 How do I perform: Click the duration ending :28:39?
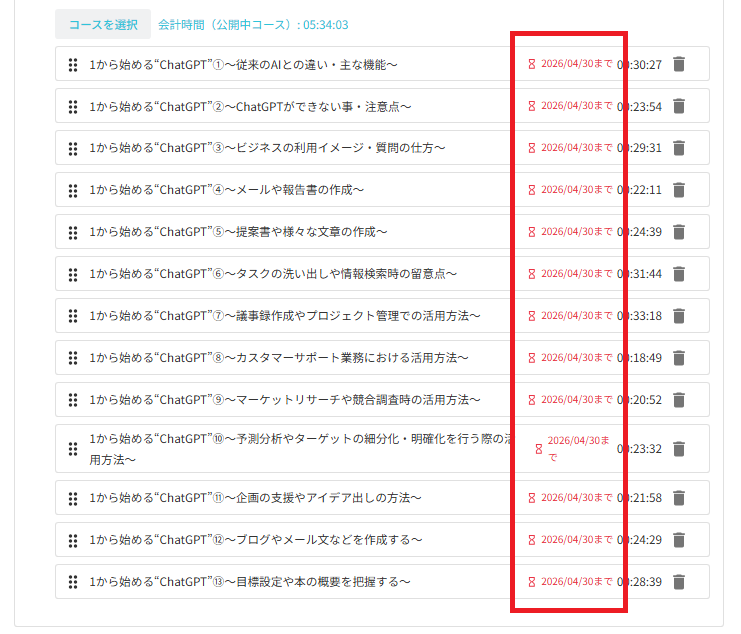coord(639,582)
